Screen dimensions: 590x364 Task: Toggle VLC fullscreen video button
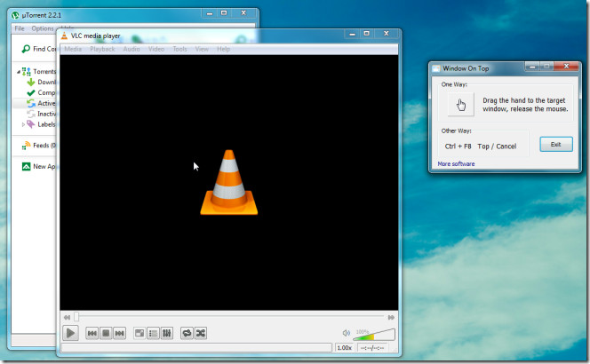(x=140, y=333)
